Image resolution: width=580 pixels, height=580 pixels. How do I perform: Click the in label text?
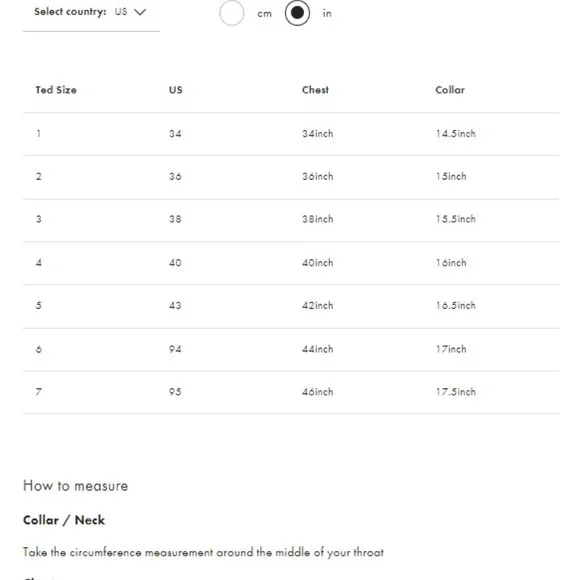(x=327, y=13)
